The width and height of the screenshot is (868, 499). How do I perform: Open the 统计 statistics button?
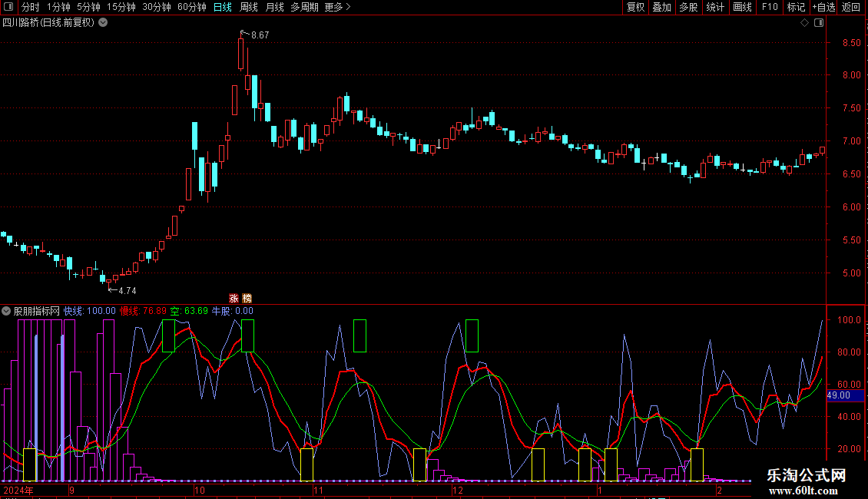(715, 8)
